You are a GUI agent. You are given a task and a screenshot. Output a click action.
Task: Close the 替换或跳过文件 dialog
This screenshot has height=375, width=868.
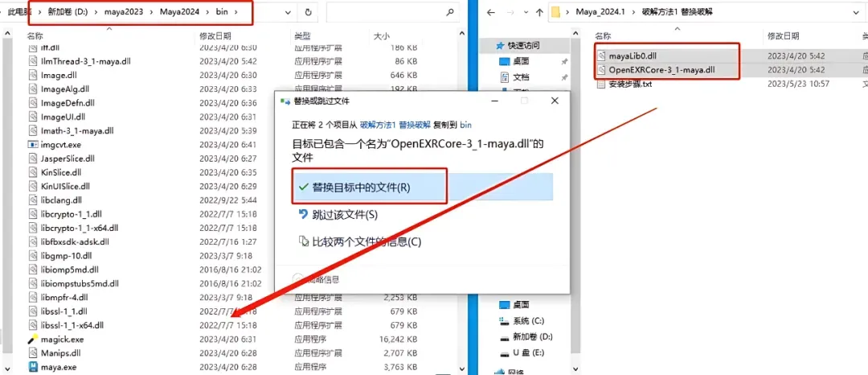pos(554,101)
